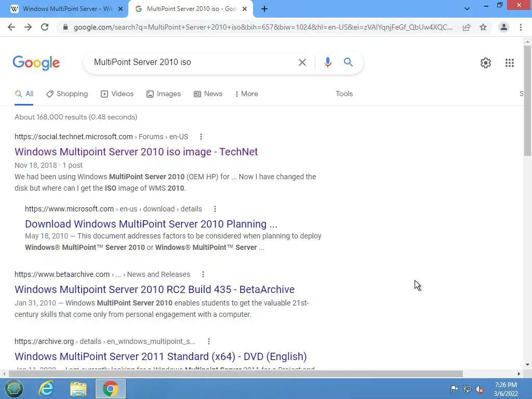The width and height of the screenshot is (532, 399).
Task: Click the horizontal scrollbar thumb
Action: pyautogui.click(x=236, y=374)
